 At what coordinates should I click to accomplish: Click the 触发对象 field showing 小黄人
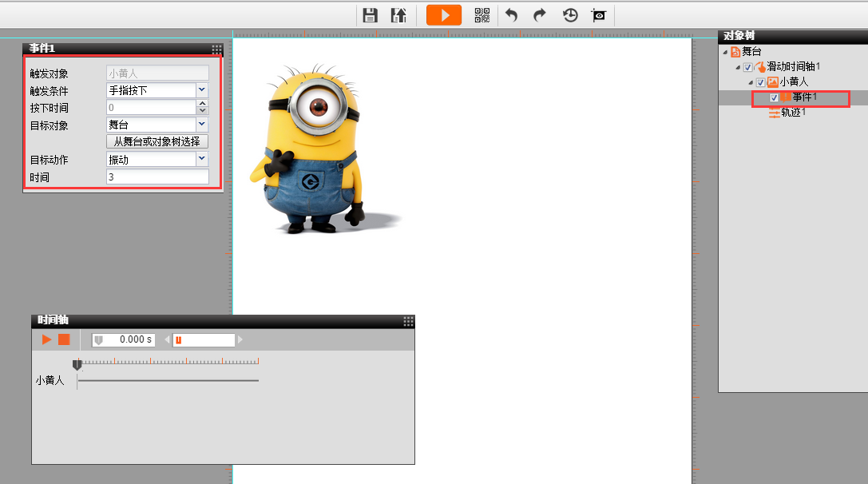[x=157, y=73]
